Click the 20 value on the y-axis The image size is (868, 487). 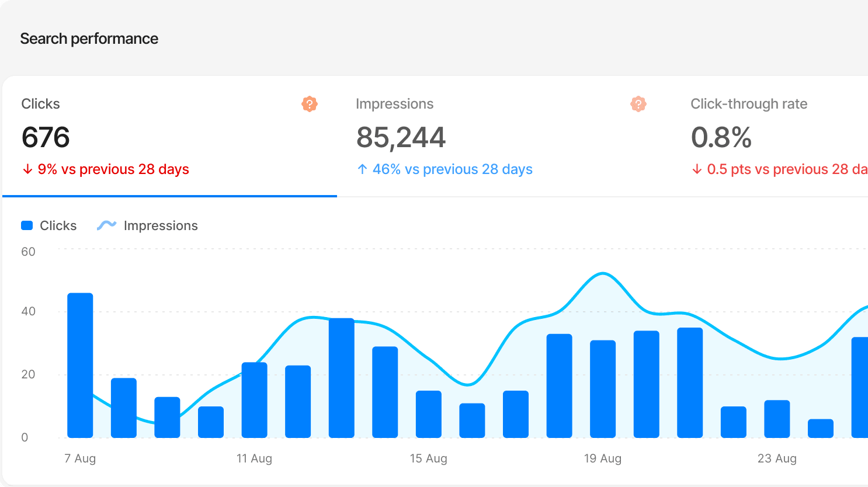(28, 374)
